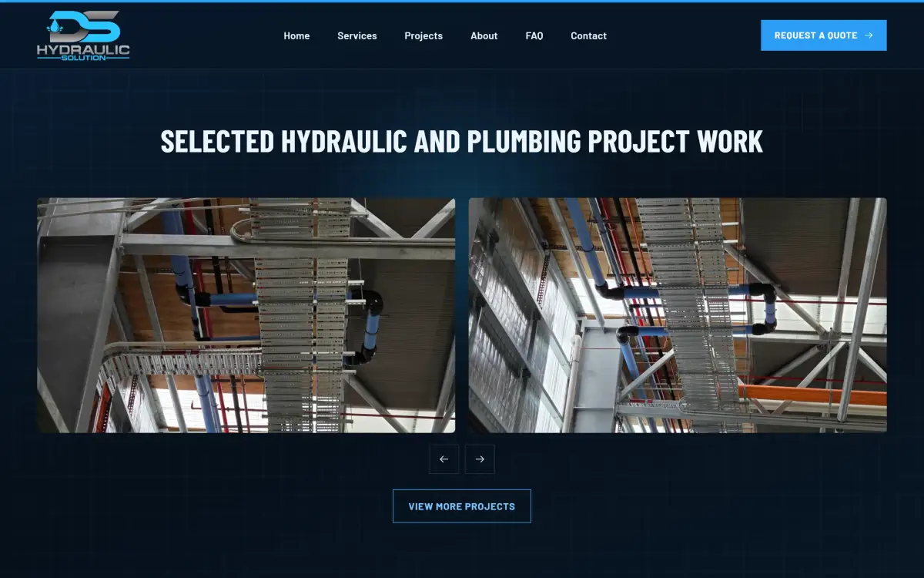
Task: Open the left project photo with blue pipes
Action: 246,315
